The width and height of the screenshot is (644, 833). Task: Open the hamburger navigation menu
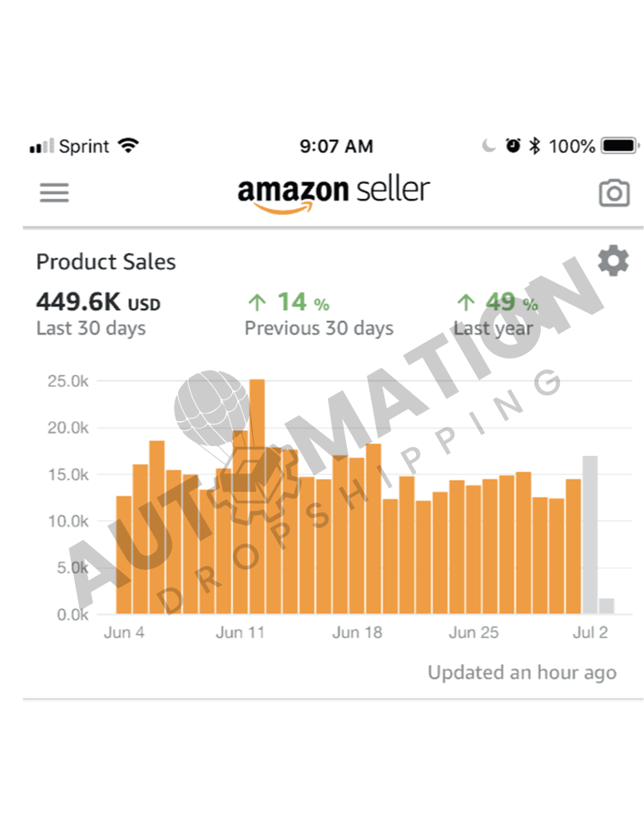point(53,192)
